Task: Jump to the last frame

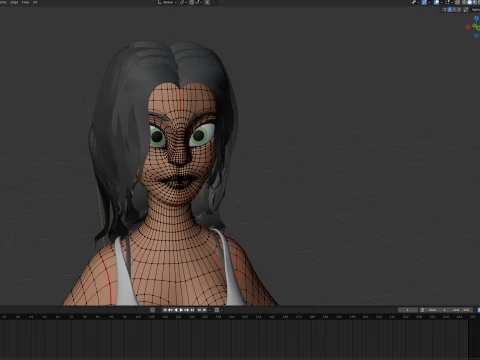Action: pyautogui.click(x=192, y=310)
